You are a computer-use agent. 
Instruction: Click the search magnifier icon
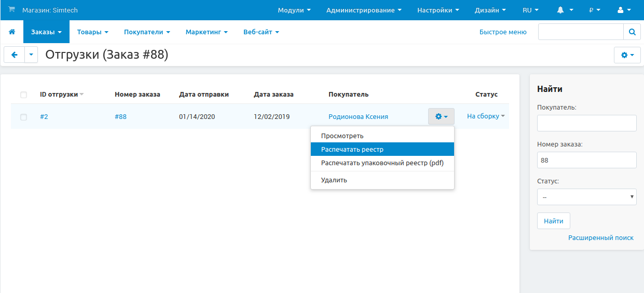[632, 32]
